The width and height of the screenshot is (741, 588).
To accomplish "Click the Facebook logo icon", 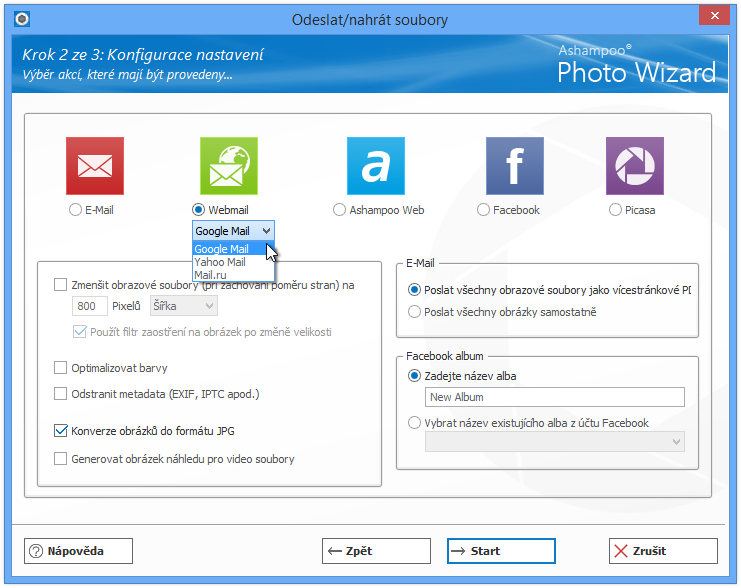I will (x=515, y=166).
